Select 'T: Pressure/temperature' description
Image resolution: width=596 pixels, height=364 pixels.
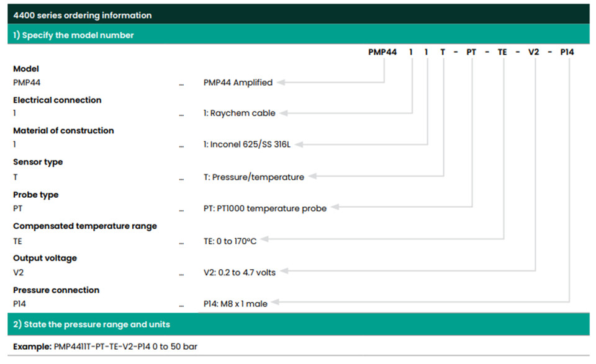pyautogui.click(x=254, y=177)
